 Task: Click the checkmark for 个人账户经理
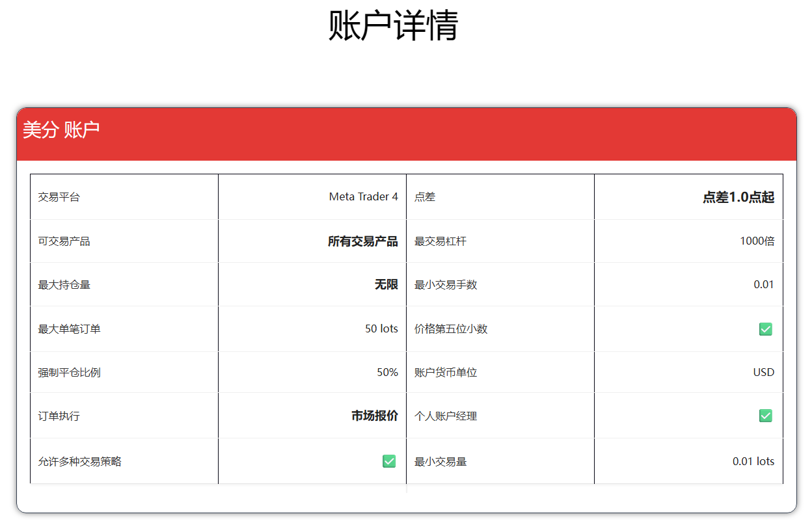[766, 416]
